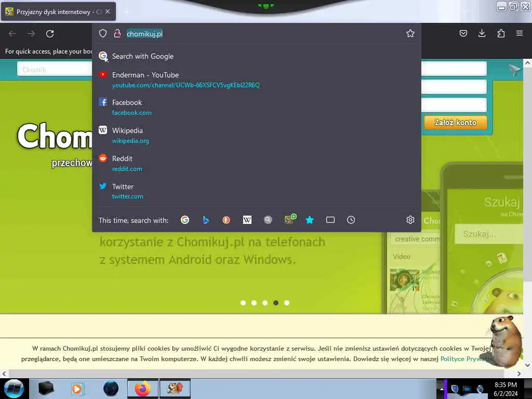Select the Przyjazny dysk internetowy tab
532x399 pixels.
58,11
